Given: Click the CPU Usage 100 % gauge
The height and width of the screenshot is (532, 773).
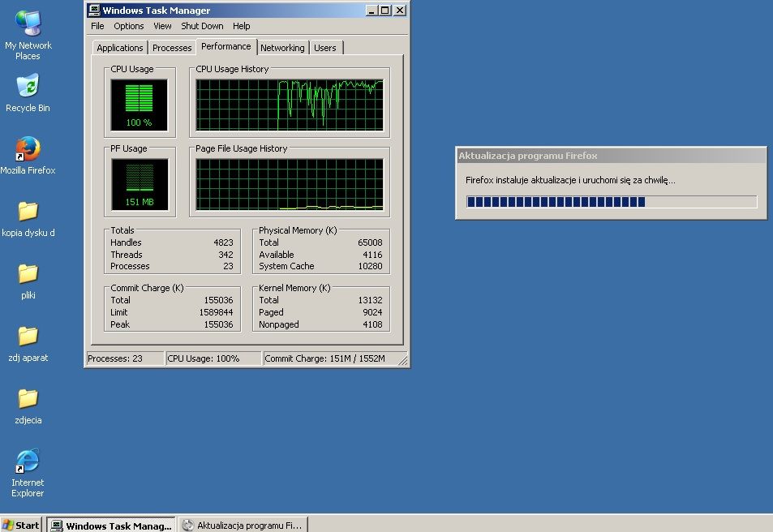Looking at the screenshot, I should pos(139,105).
